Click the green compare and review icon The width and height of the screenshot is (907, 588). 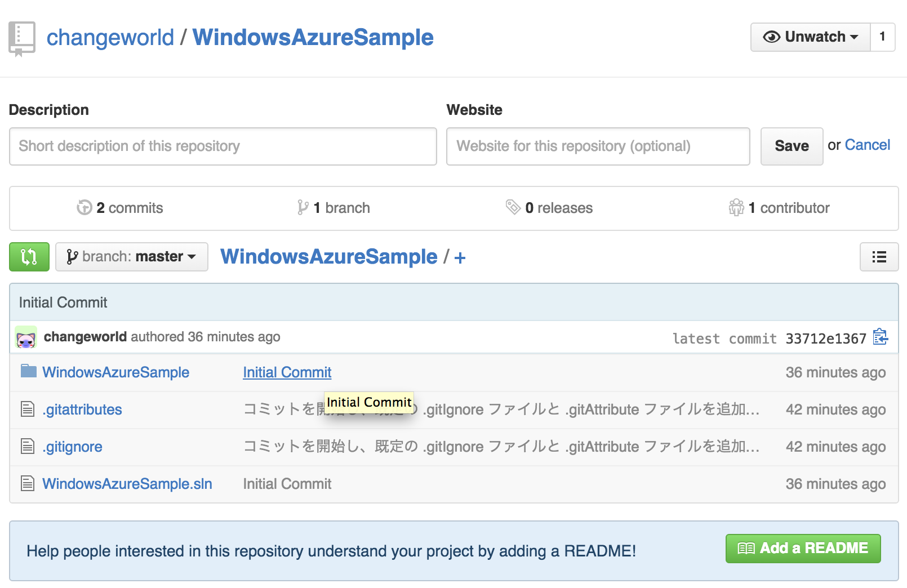29,257
